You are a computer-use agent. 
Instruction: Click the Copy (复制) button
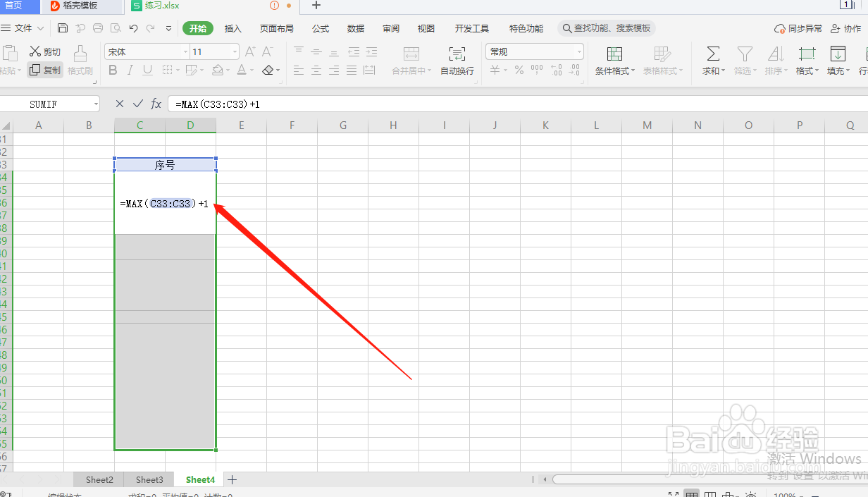point(45,70)
